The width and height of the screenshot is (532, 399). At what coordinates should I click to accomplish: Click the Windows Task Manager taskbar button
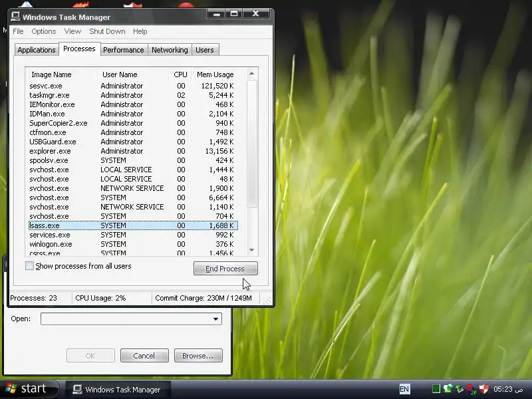118,390
